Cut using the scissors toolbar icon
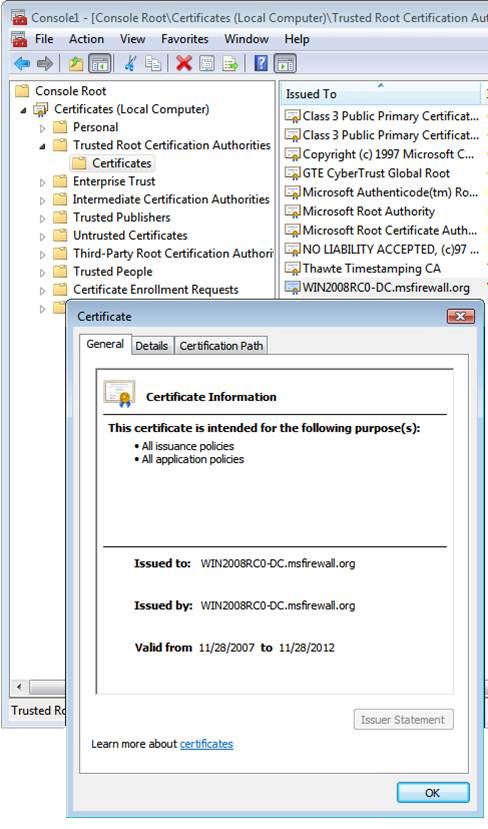 click(130, 63)
